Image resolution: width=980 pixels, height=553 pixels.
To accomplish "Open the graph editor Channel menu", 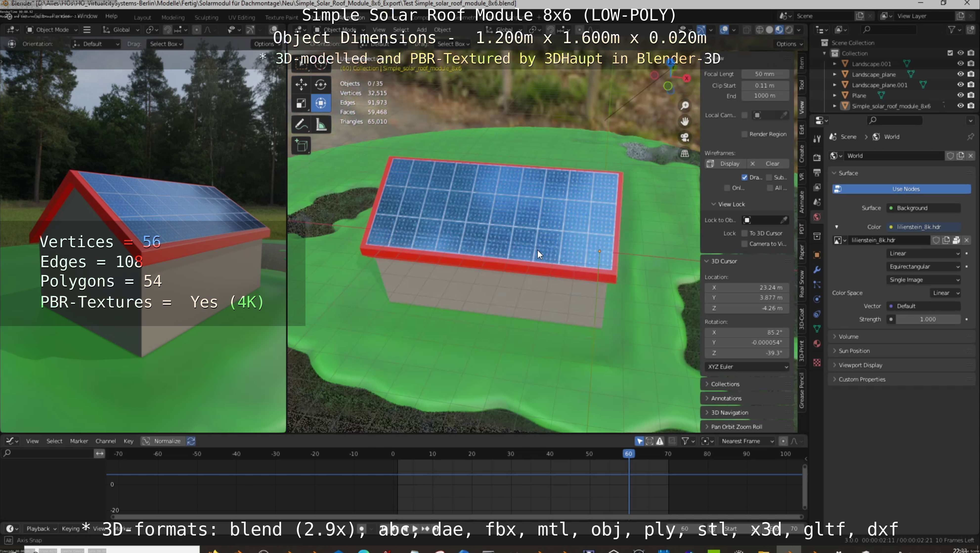I will click(x=105, y=441).
